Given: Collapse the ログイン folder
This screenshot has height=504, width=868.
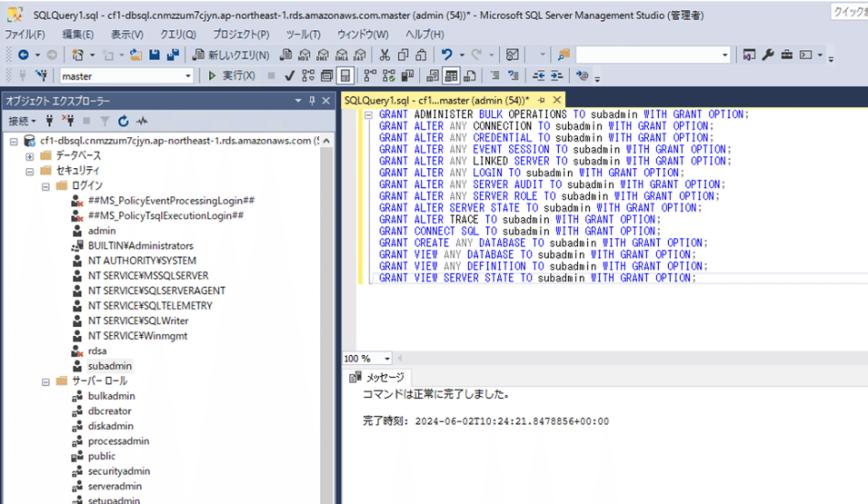Looking at the screenshot, I should click(x=46, y=186).
